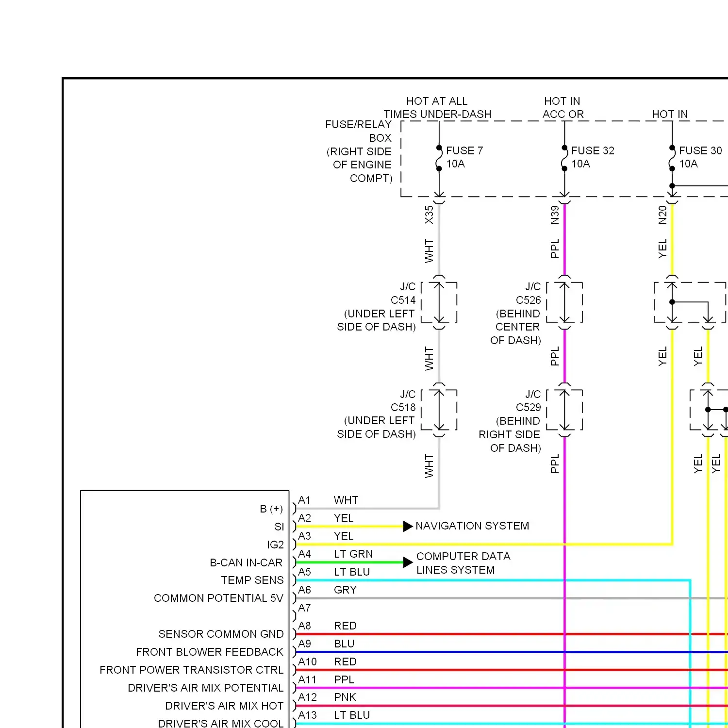Image resolution: width=728 pixels, height=728 pixels.
Task: Select pin A9 BLU
Action: point(326,644)
